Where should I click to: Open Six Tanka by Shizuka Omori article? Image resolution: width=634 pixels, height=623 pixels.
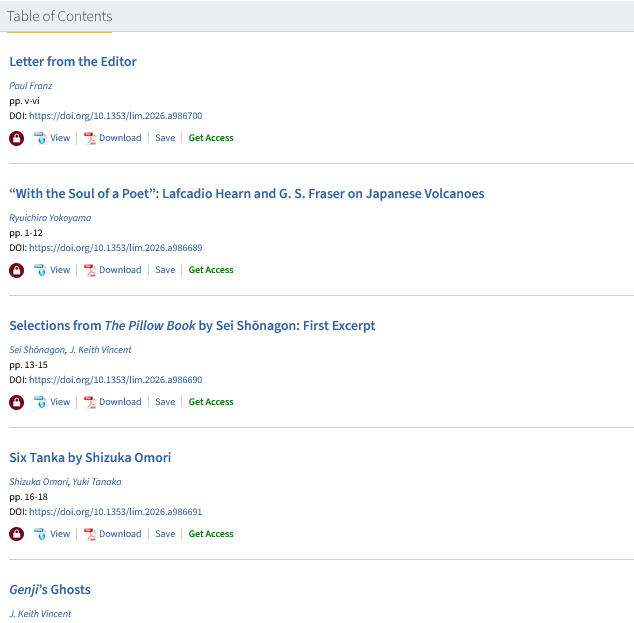pyautogui.click(x=90, y=458)
